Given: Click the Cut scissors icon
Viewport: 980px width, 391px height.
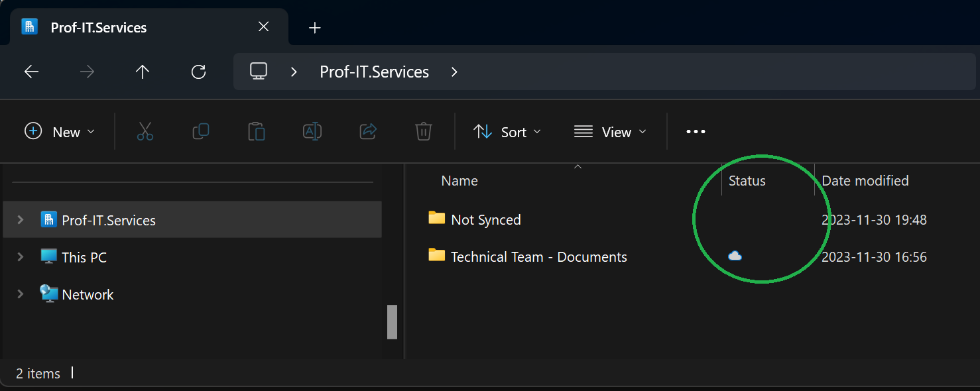Looking at the screenshot, I should pyautogui.click(x=145, y=132).
